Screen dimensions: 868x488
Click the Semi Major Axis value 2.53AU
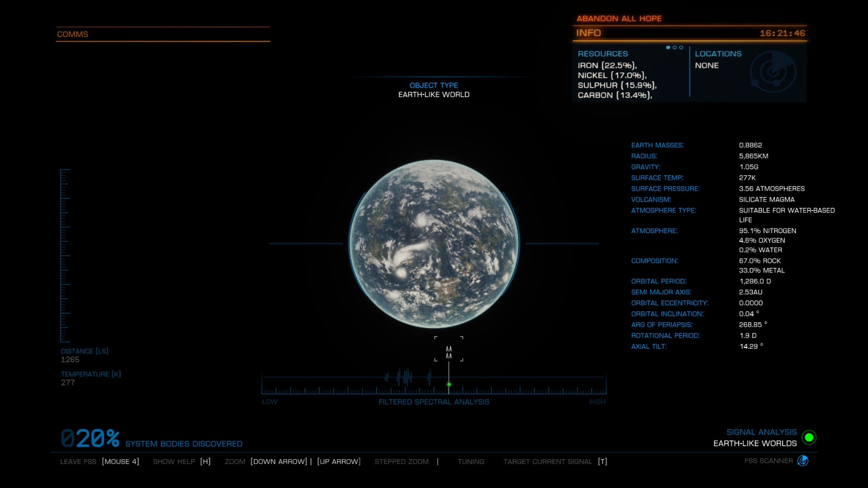[x=750, y=292]
